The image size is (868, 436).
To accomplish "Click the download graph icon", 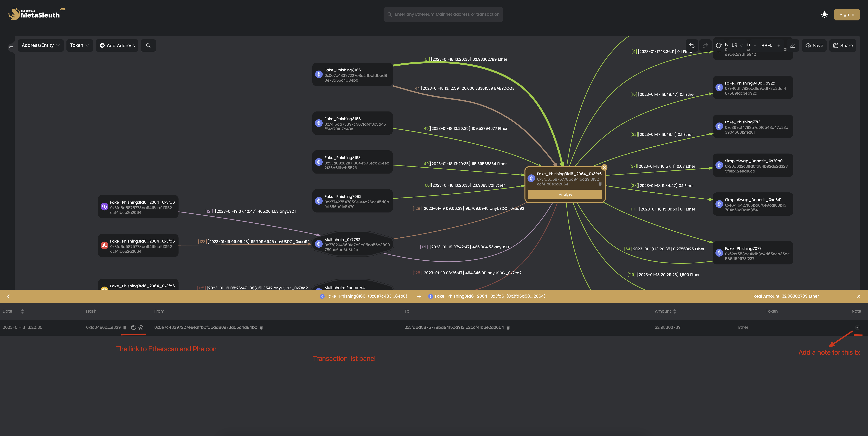I will 793,46.
